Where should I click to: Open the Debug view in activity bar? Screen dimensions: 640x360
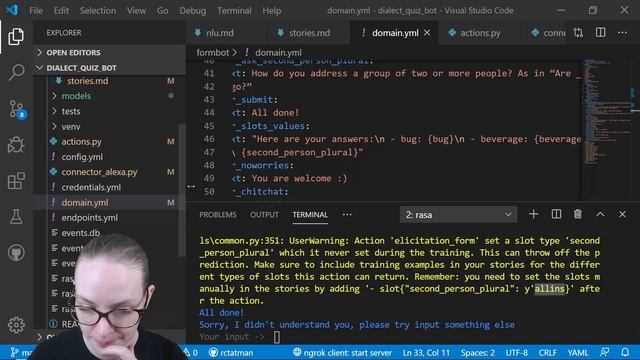click(x=16, y=144)
